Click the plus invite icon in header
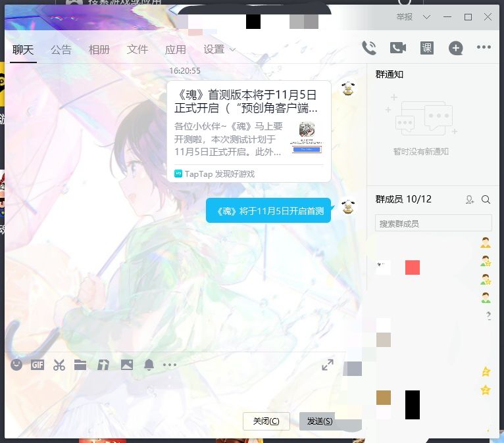Viewport: 504px width, 443px height. [x=455, y=48]
